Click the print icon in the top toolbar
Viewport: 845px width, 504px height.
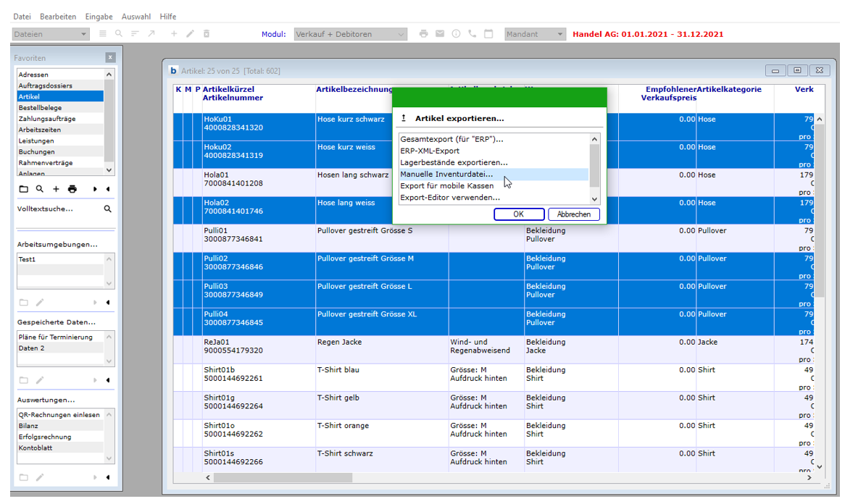pos(424,34)
